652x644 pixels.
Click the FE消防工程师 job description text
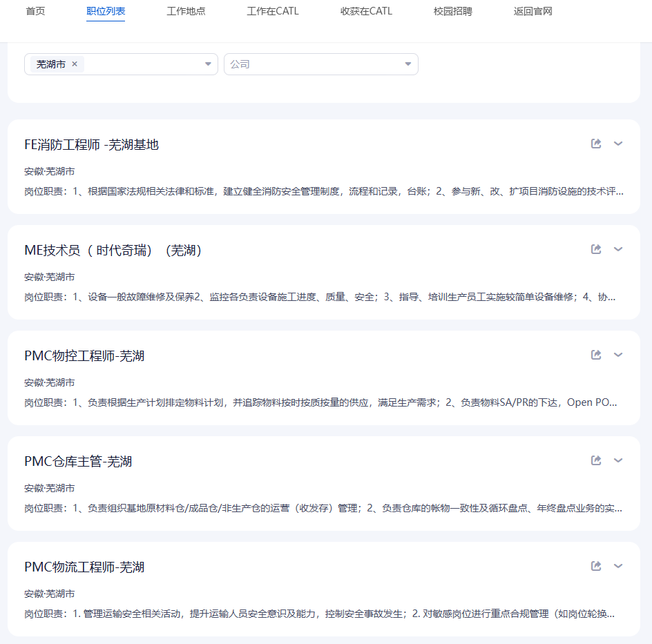[x=324, y=191]
